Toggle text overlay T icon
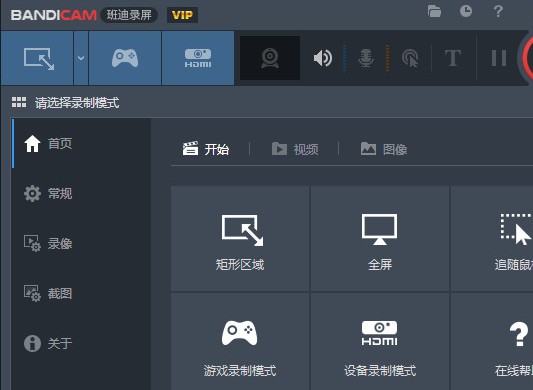533x390 pixels. point(452,58)
